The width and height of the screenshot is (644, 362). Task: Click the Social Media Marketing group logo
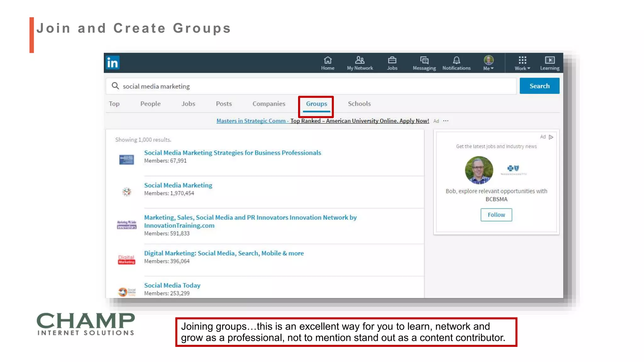127,191
